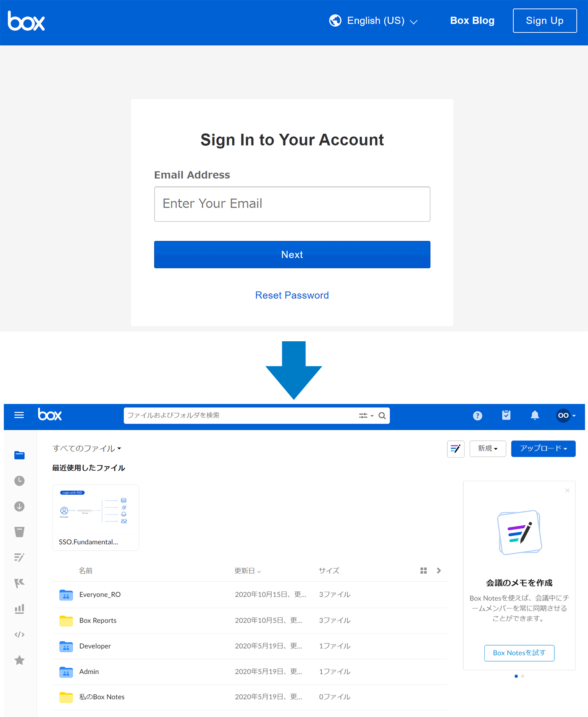Open the download arrow icon in sidebar

pyautogui.click(x=19, y=506)
